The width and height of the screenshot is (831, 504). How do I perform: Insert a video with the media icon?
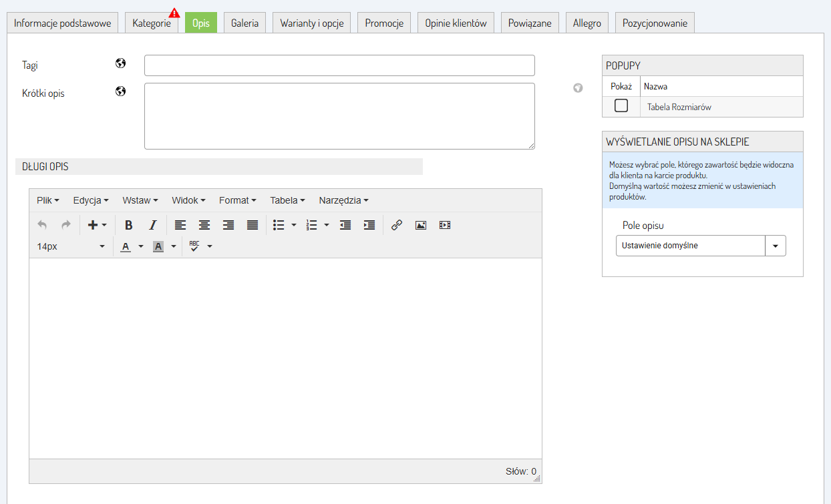(x=445, y=226)
